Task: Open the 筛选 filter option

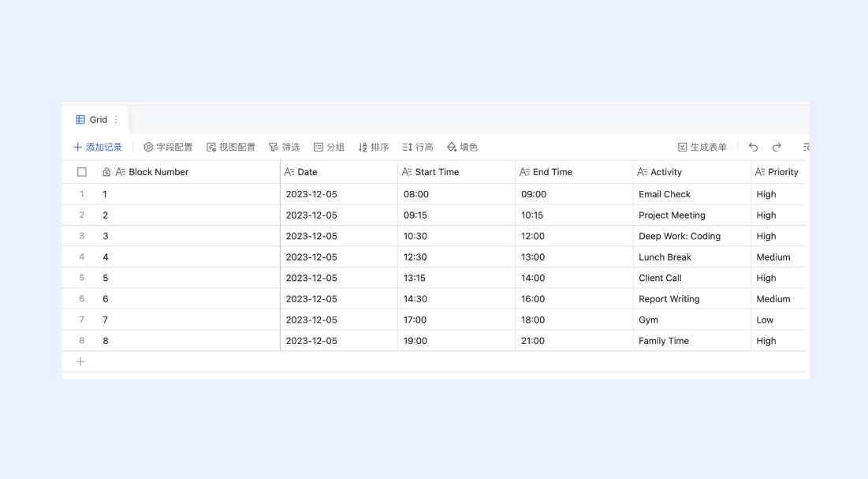Action: click(x=285, y=148)
